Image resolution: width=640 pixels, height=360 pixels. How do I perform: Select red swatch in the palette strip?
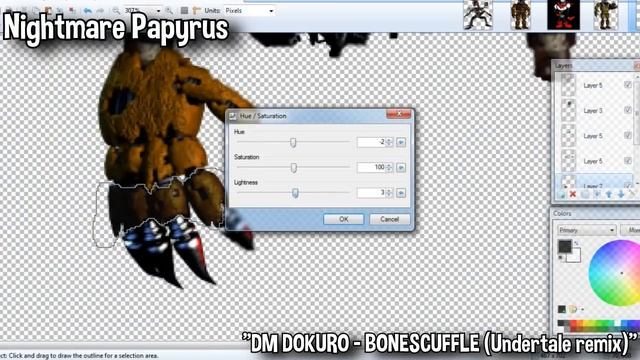pos(573,323)
